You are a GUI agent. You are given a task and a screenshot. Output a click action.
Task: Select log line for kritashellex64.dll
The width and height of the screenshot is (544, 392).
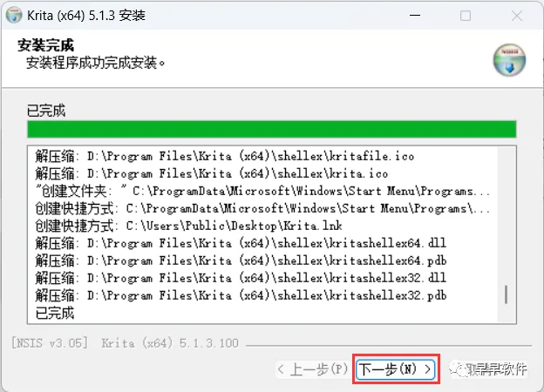pos(241,243)
